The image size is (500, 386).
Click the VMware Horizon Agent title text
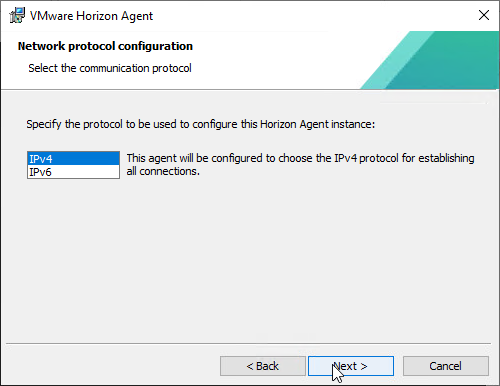91,16
